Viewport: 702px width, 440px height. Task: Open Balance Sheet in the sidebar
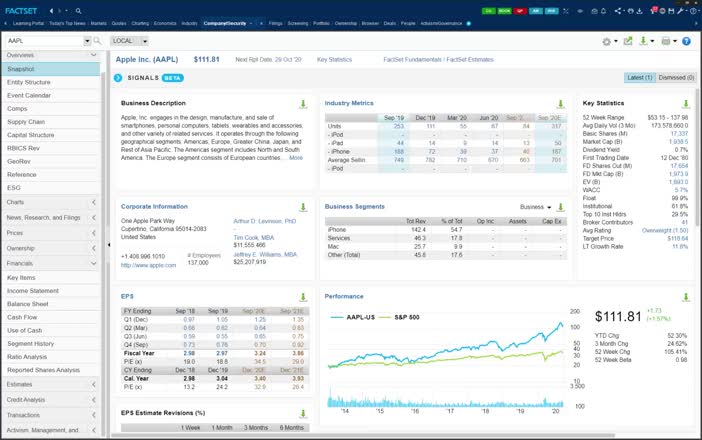[x=51, y=304]
